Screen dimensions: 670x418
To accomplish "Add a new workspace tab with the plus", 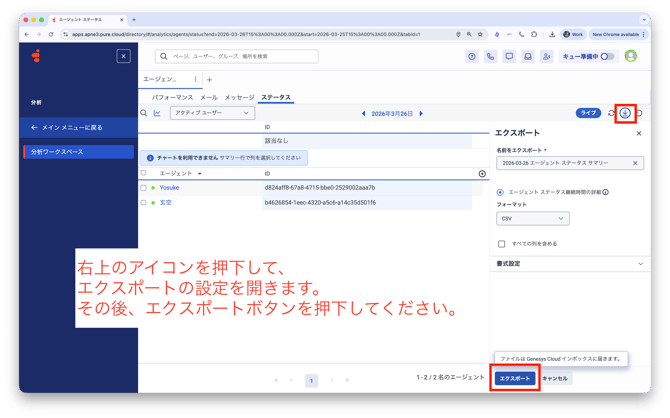I will (x=209, y=80).
